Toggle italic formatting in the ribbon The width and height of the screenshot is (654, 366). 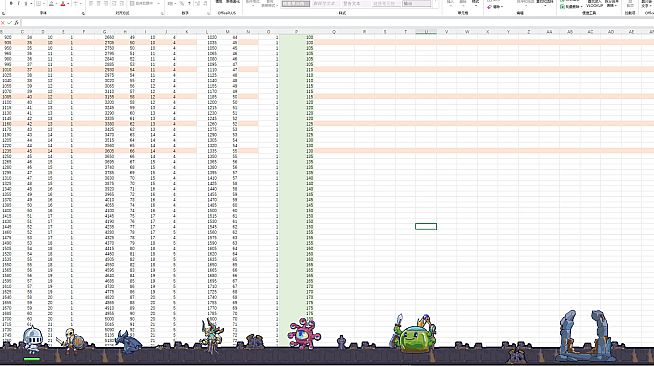point(18,3)
